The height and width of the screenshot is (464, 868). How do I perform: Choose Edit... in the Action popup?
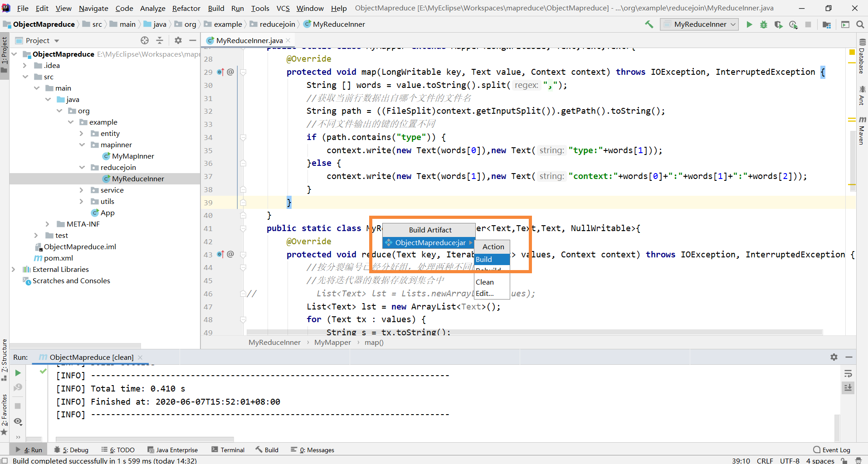(492, 293)
